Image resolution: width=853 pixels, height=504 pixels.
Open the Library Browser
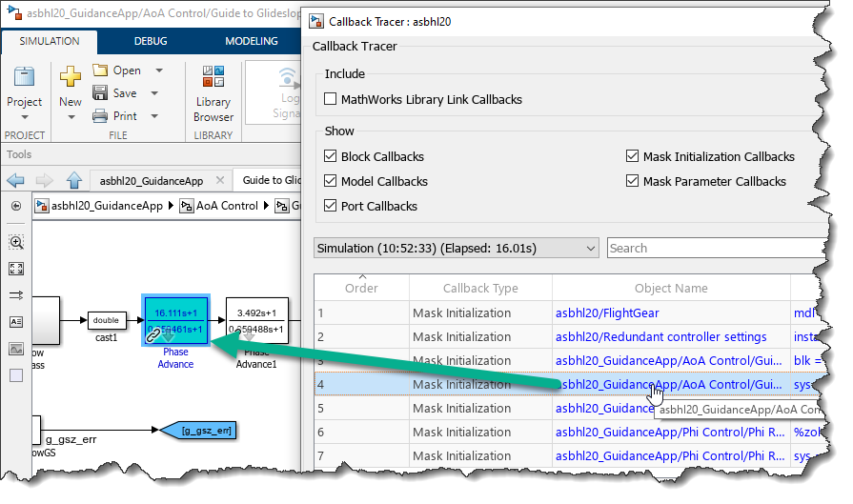pyautogui.click(x=213, y=93)
